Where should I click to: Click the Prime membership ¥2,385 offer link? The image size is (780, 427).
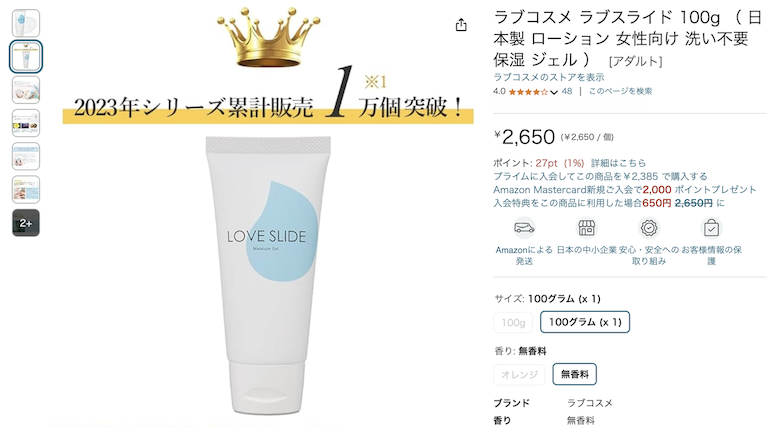(x=600, y=176)
